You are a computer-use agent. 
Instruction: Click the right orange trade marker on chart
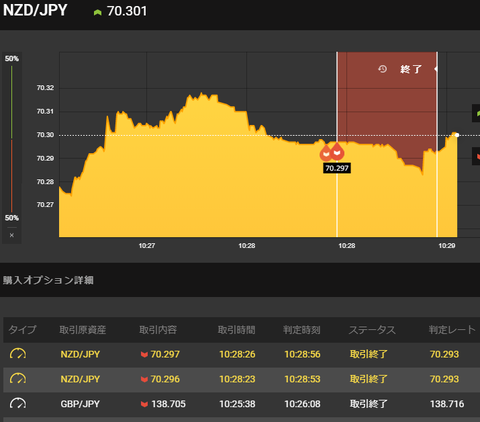tap(338, 152)
